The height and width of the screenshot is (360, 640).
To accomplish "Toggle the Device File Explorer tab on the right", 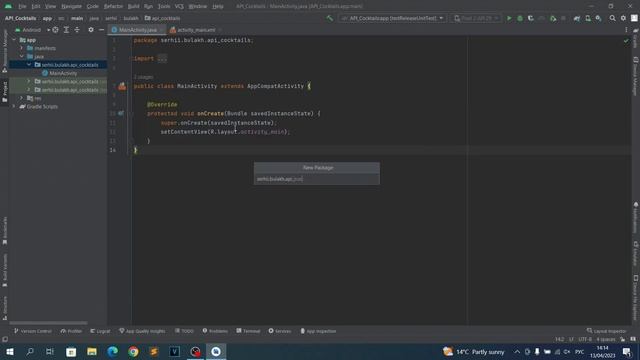I will pyautogui.click(x=636, y=298).
